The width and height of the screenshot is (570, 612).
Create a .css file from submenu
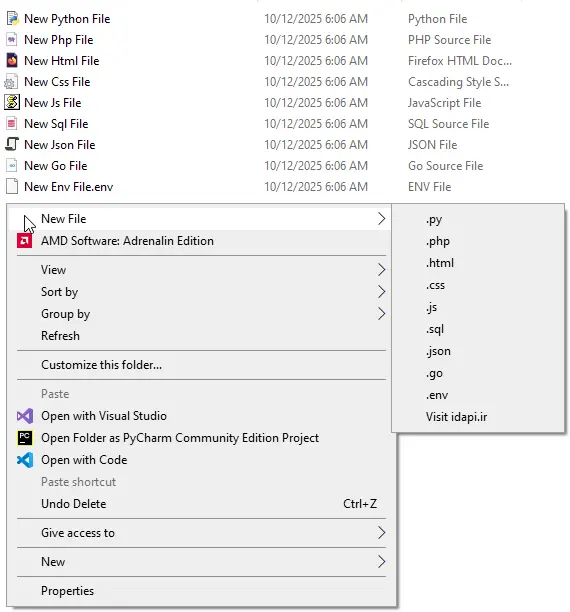click(x=478, y=285)
